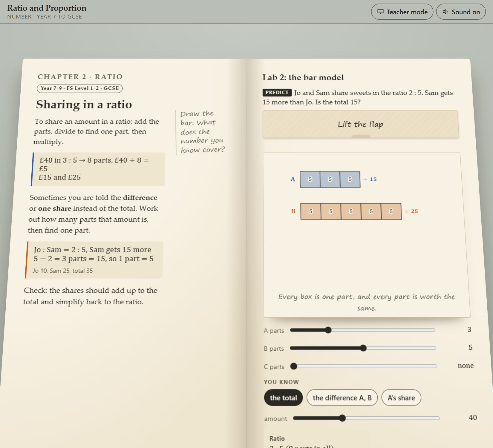Click the monitor icon in Teacher mode
The width and height of the screenshot is (493, 448).
click(380, 12)
